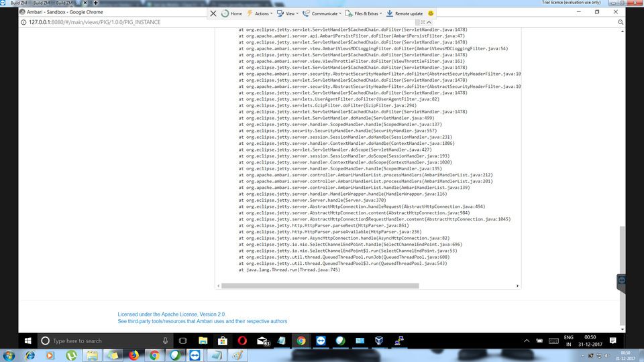This screenshot has width=644, height=362.
Task: Open File Explorer on remote taskbar
Action: click(x=203, y=341)
